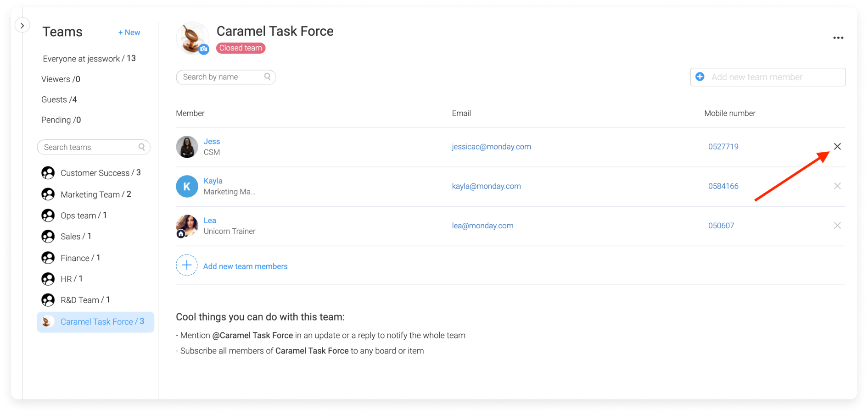Click the dashed plus circle icon

point(187,265)
